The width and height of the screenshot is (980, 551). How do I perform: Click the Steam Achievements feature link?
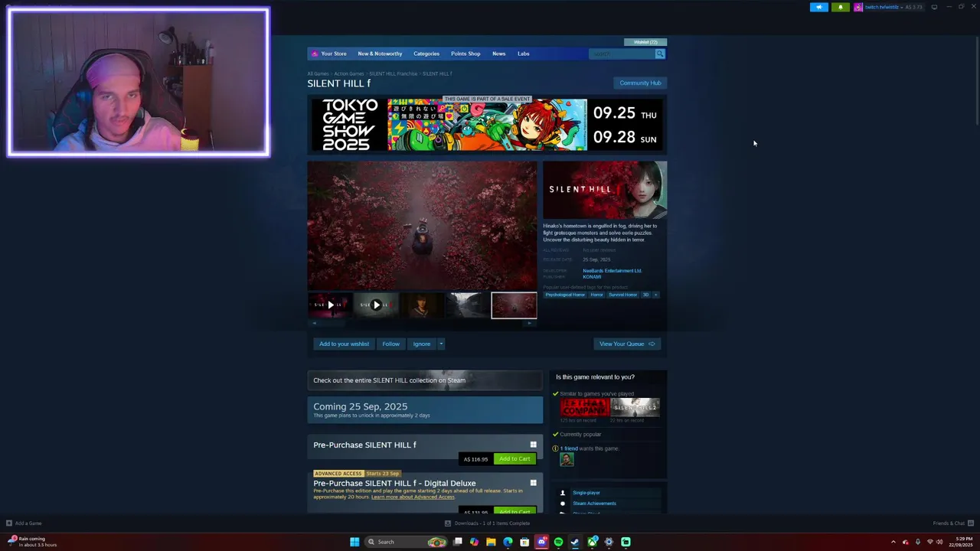[594, 504]
